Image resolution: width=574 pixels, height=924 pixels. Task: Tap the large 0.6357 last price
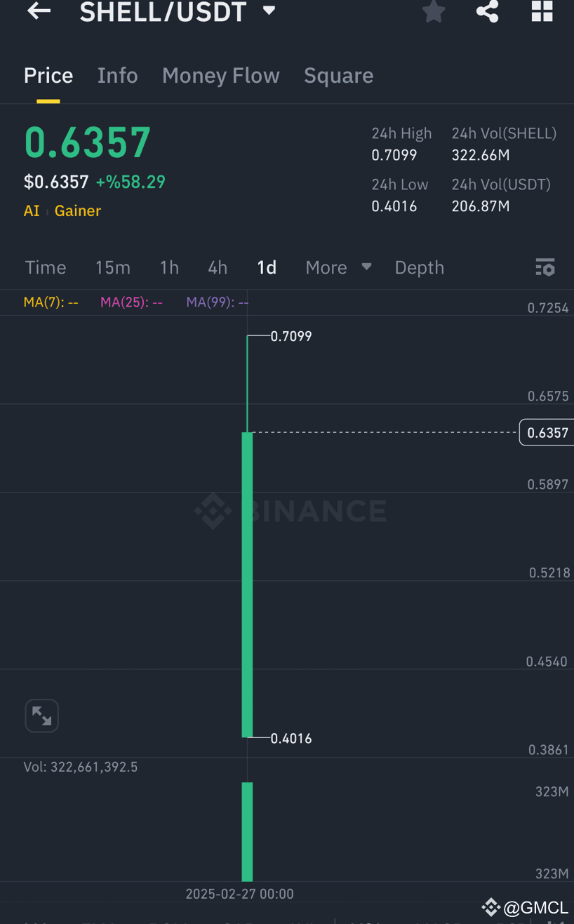click(88, 143)
